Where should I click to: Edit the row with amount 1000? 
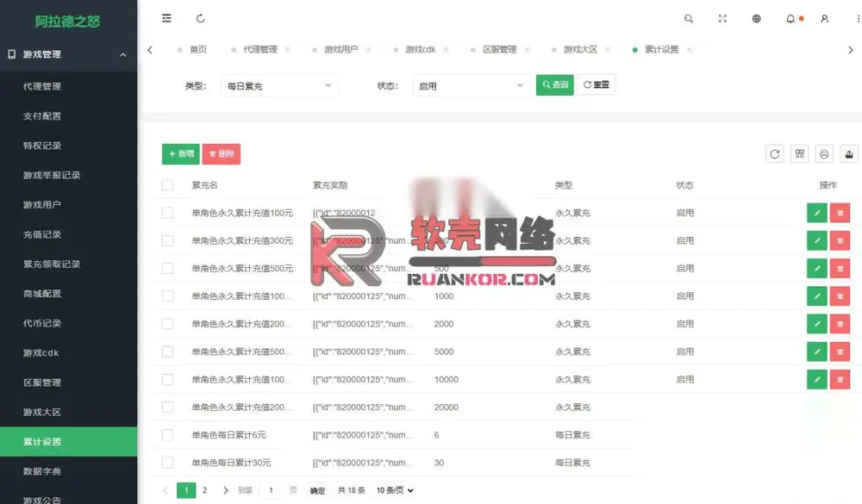tap(817, 296)
